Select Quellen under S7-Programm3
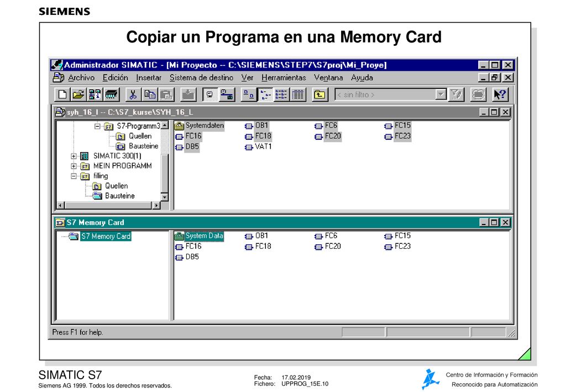 tap(140, 136)
